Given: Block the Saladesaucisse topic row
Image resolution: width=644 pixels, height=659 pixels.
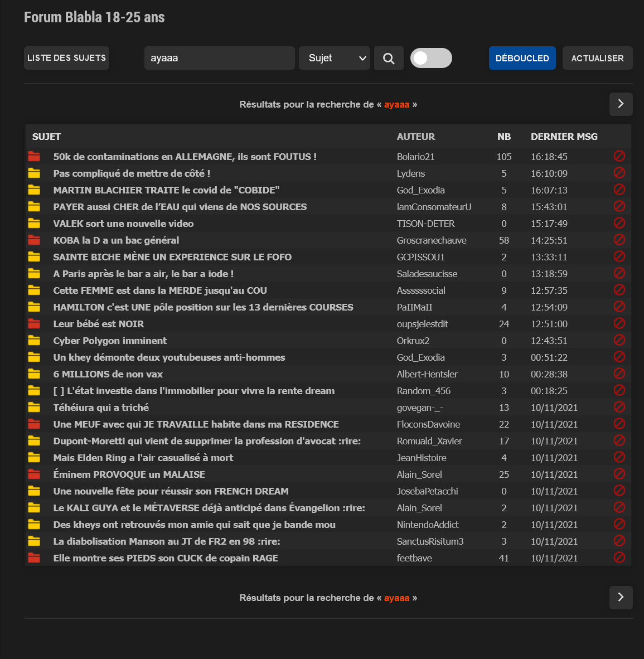Looking at the screenshot, I should tap(619, 273).
